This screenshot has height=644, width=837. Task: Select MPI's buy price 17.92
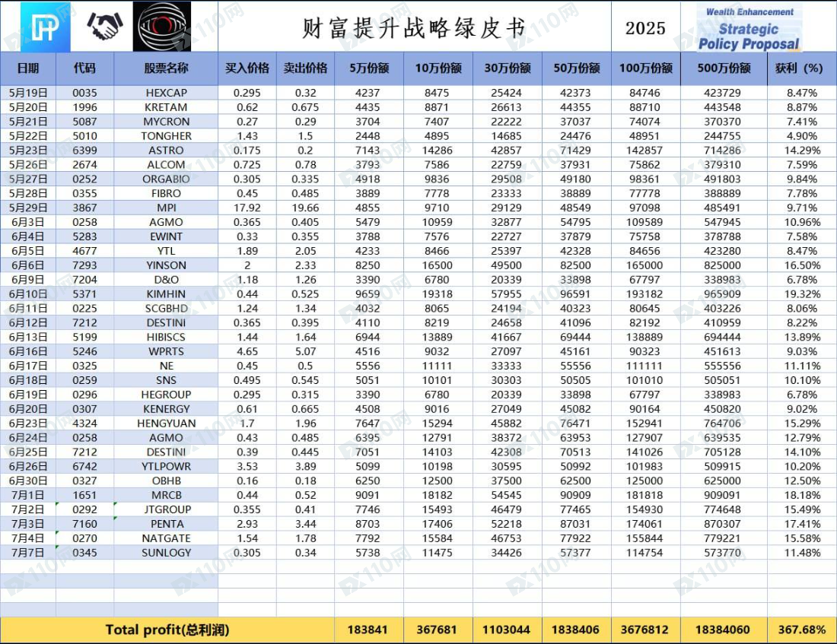click(247, 208)
